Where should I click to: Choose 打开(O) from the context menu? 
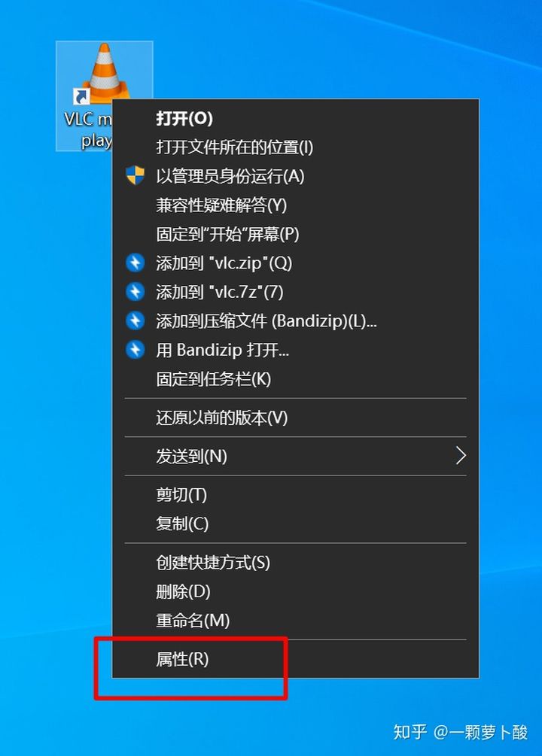295,118
